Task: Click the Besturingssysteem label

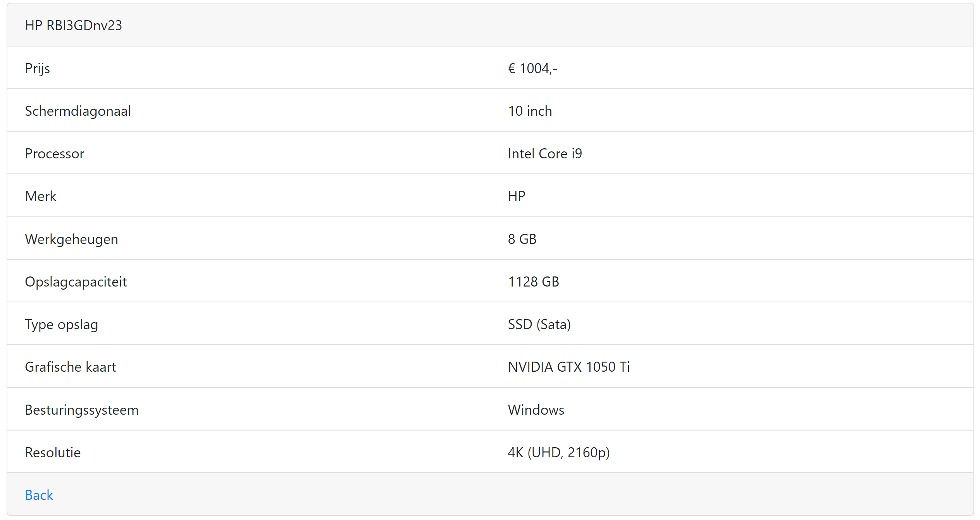Action: 81,410
